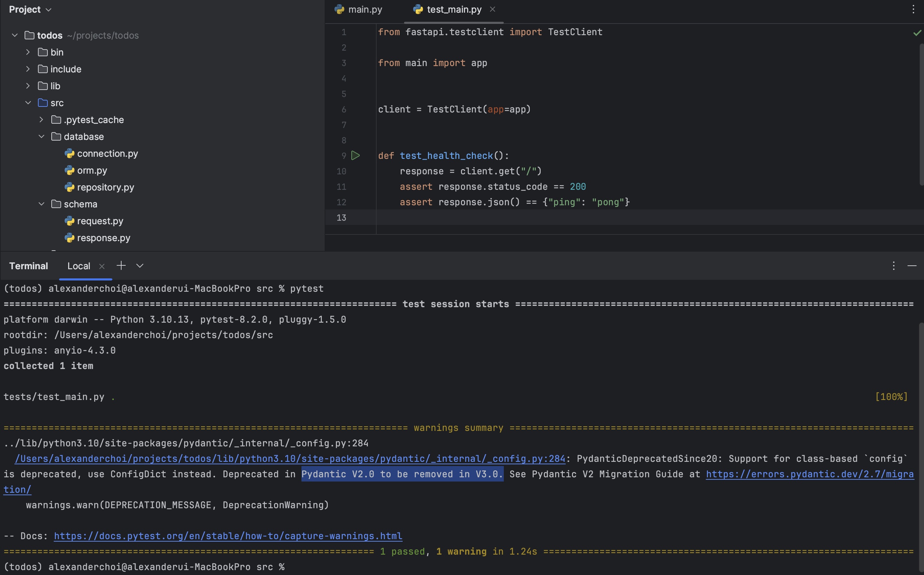Click TestClient in the import line

pyautogui.click(x=575, y=32)
